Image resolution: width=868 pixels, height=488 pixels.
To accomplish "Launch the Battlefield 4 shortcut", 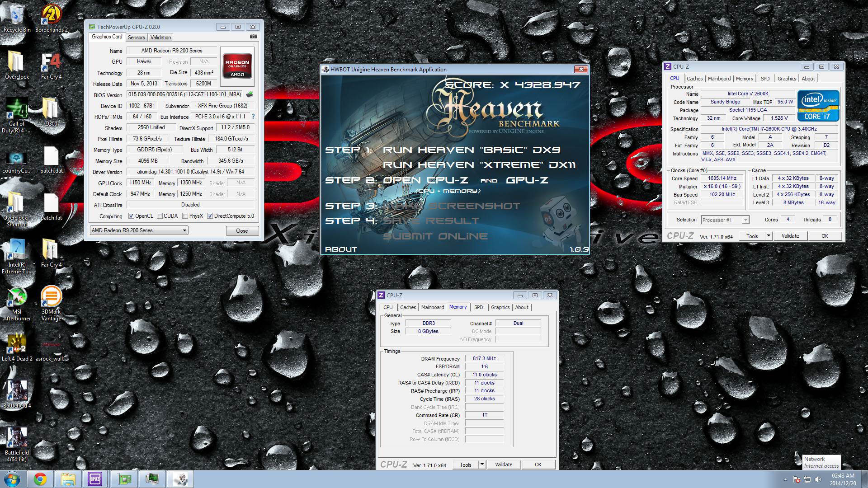I will pyautogui.click(x=17, y=394).
